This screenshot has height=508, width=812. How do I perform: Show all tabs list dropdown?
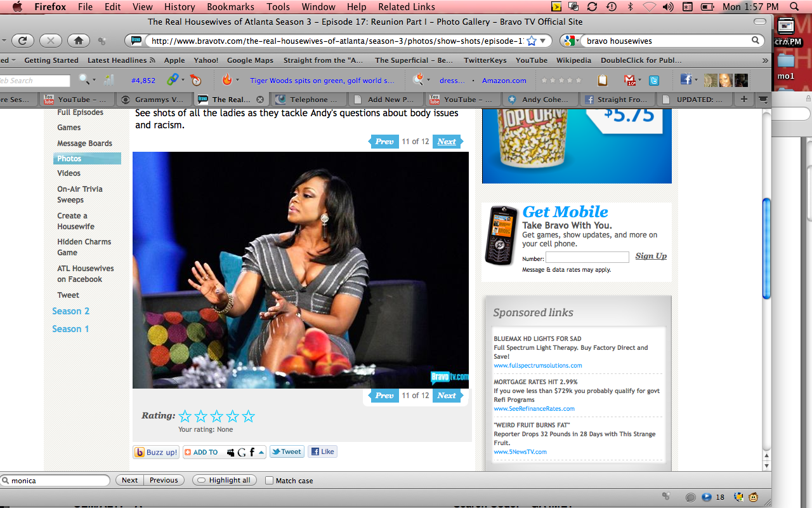pos(763,100)
